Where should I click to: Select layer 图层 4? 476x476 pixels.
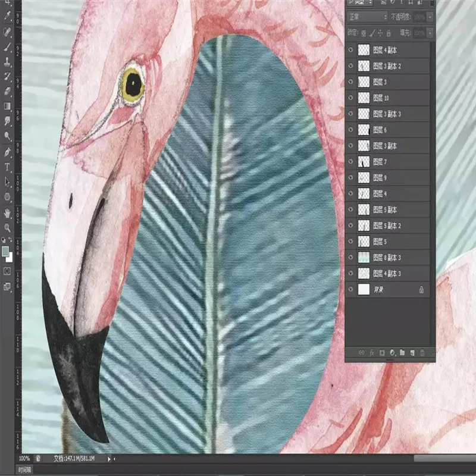tap(388, 193)
